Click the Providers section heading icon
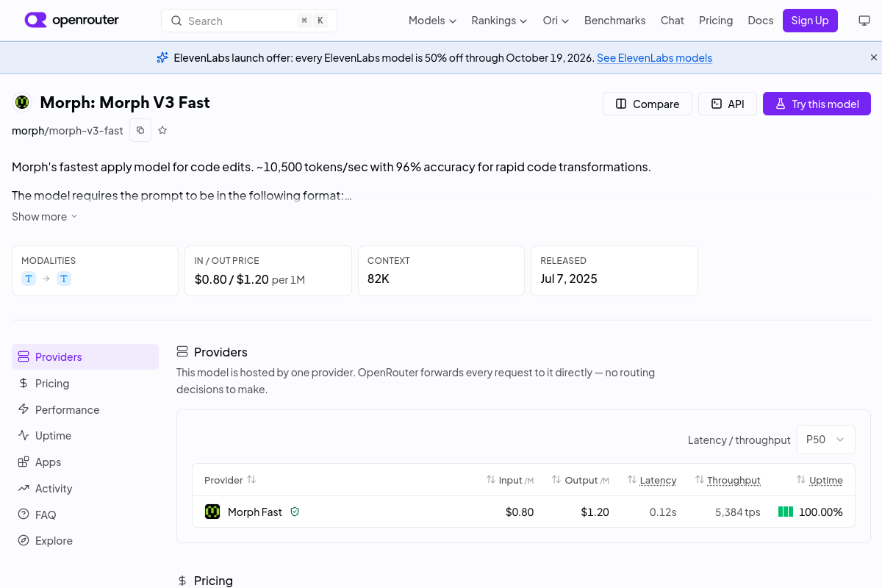882x588 pixels. [182, 352]
